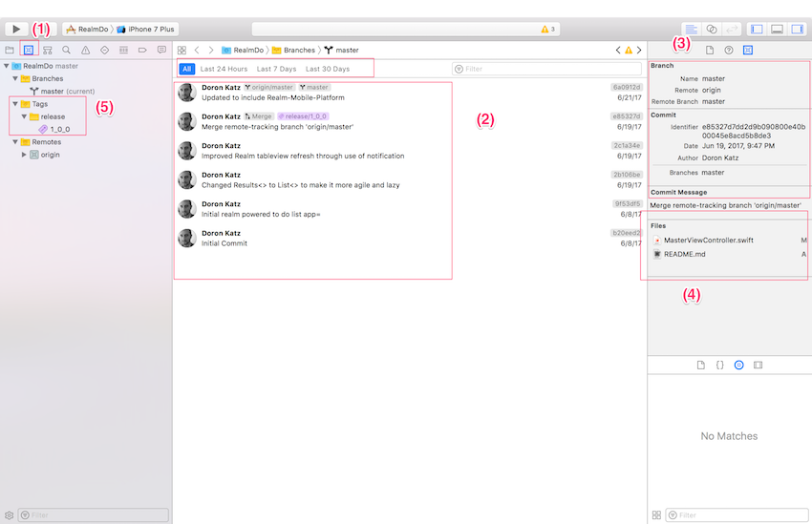Show the Quick Help inspector
The image size is (812, 524).
729,51
